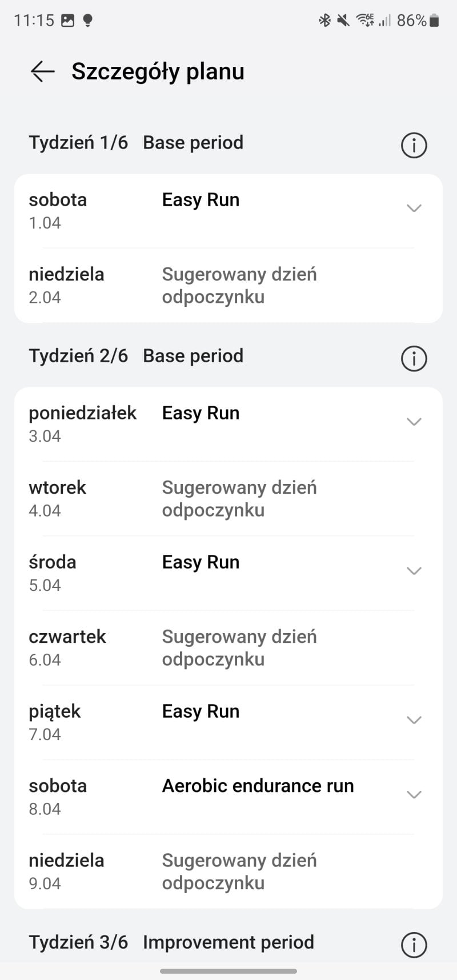Expand poniedziałek 3.04 Easy Run chevron
457x980 pixels.
414,422
